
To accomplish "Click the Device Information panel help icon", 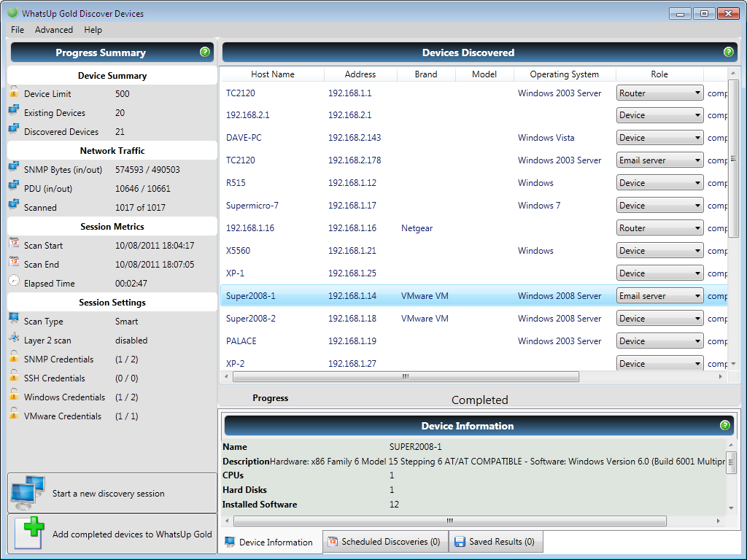I will (x=724, y=425).
